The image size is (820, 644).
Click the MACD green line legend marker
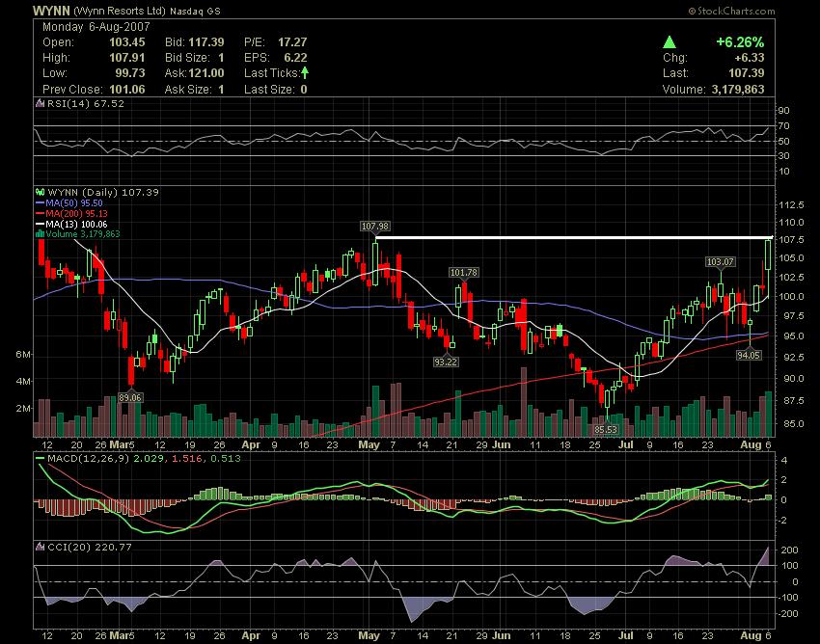(40, 459)
